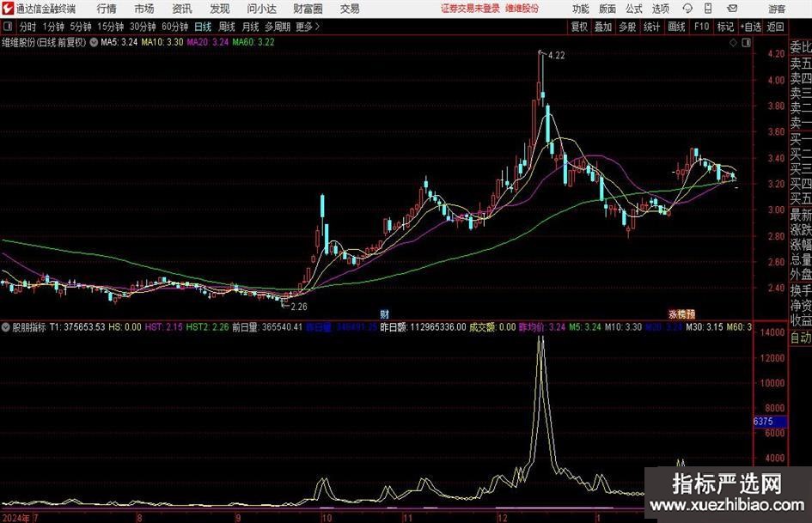Click the 自动 label in right sidebar
This screenshot has height=523, width=812.
pyautogui.click(x=801, y=338)
